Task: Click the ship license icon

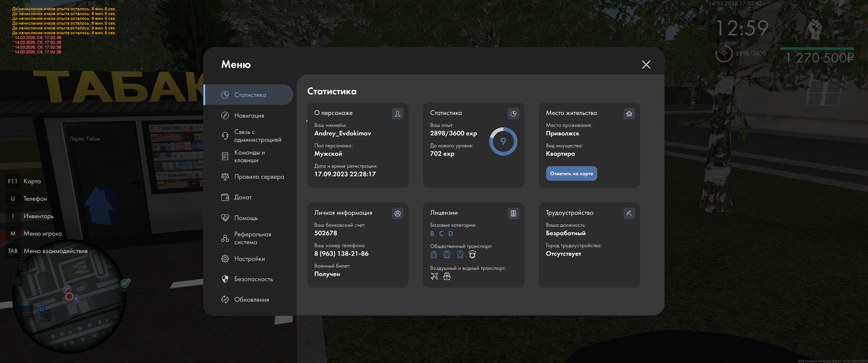Action: tap(447, 277)
